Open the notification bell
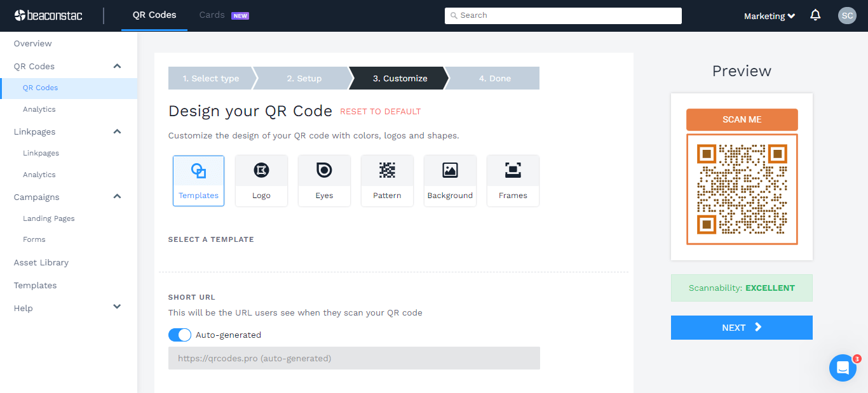868x393 pixels. pos(815,15)
